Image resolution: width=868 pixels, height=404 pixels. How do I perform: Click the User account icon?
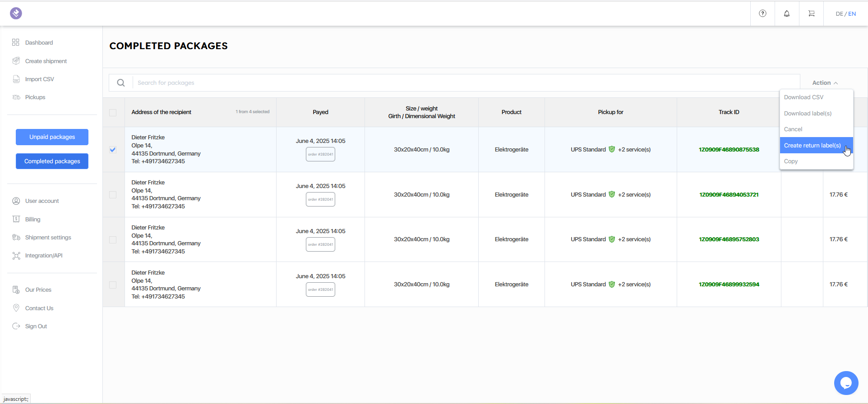point(16,201)
